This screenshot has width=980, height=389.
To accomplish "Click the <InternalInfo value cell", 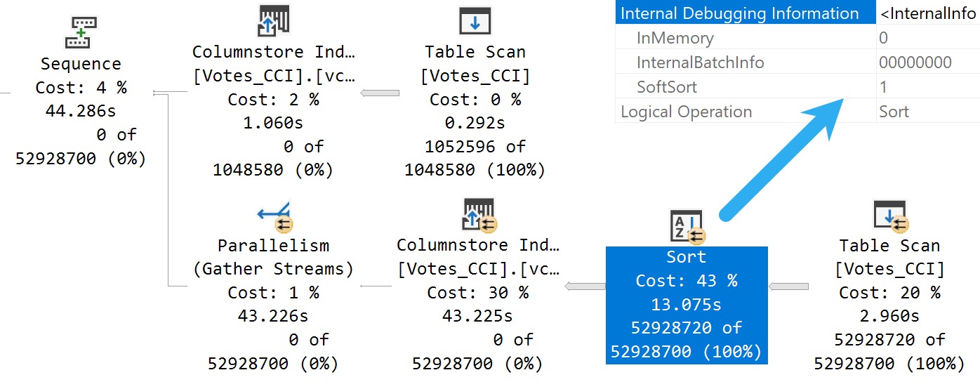I will 928,13.
